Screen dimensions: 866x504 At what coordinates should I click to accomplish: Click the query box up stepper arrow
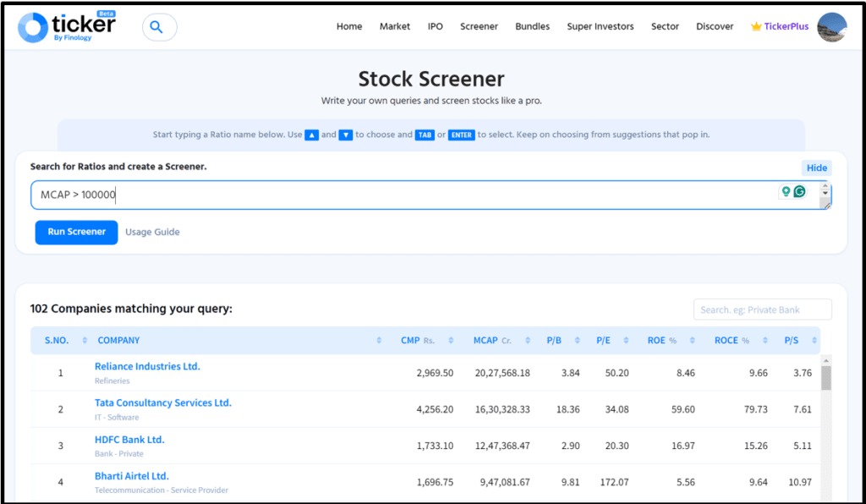point(823,186)
